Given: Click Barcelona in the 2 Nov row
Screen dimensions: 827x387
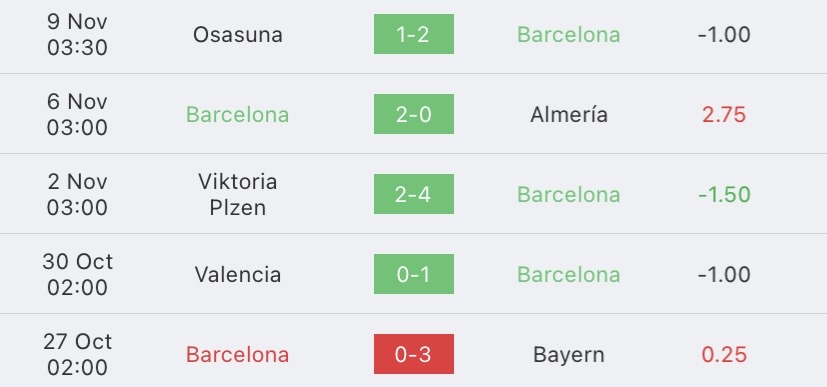Looking at the screenshot, I should 569,195.
